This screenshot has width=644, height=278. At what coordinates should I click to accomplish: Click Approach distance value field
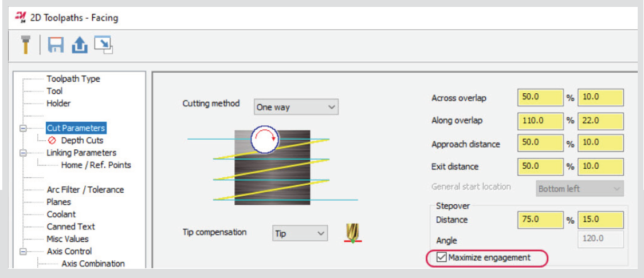(x=600, y=144)
